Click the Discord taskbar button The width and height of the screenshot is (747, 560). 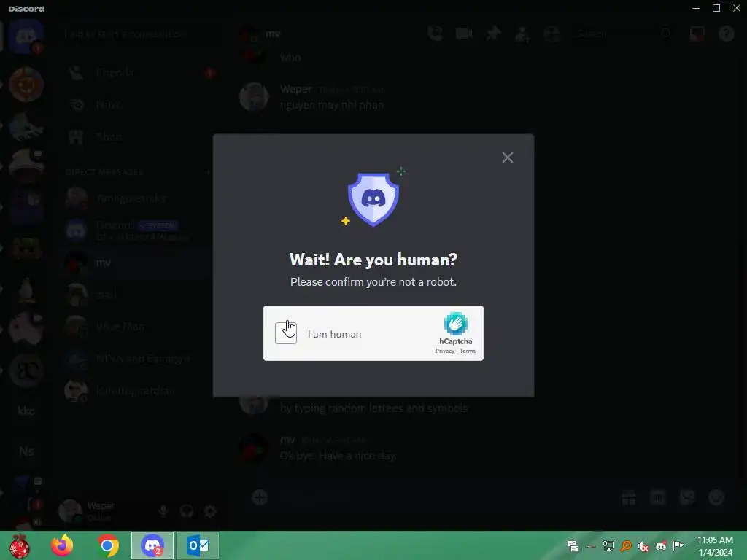[x=152, y=545]
